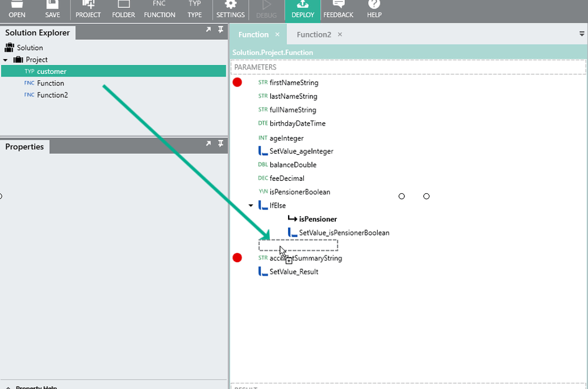Switch to the Function2 tab

[x=312, y=34]
